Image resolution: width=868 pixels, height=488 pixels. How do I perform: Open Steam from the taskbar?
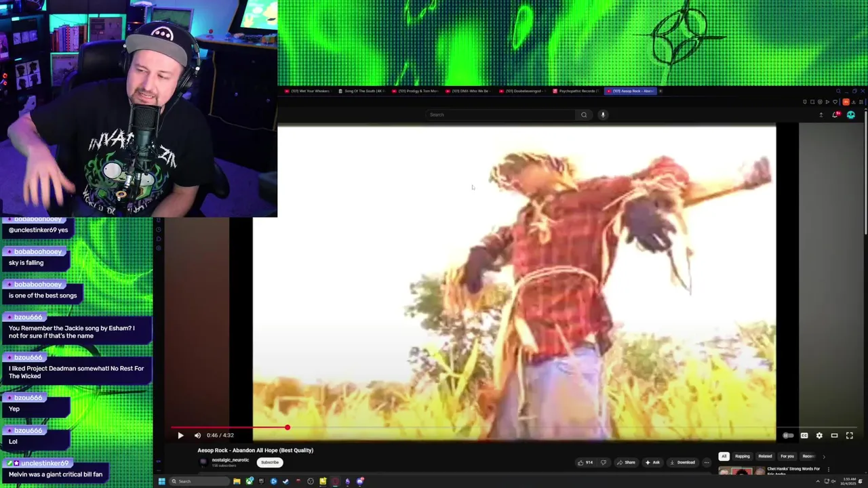pos(286,481)
